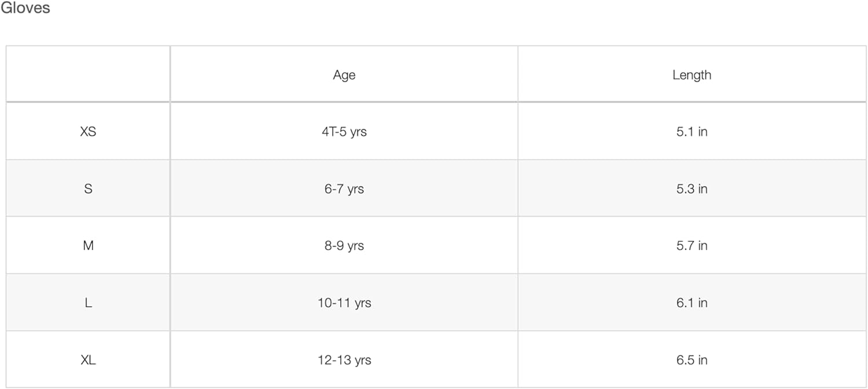Click the 6.5 in length cell

coord(692,359)
